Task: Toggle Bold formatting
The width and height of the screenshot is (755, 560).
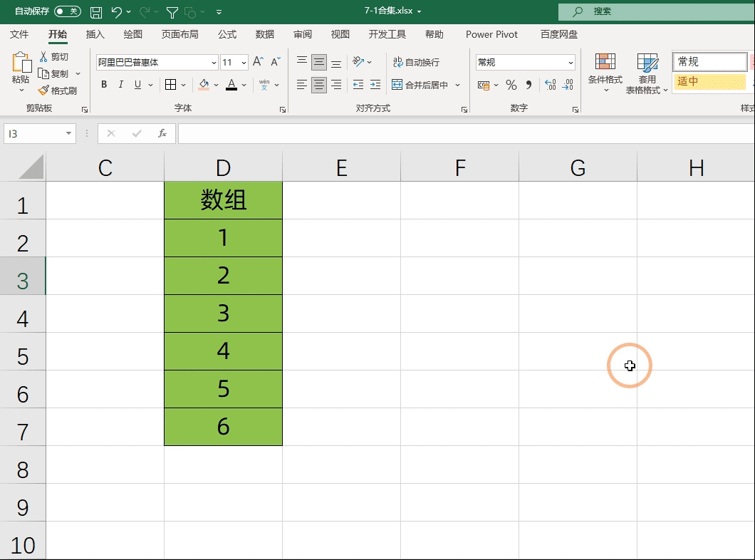Action: pyautogui.click(x=103, y=85)
